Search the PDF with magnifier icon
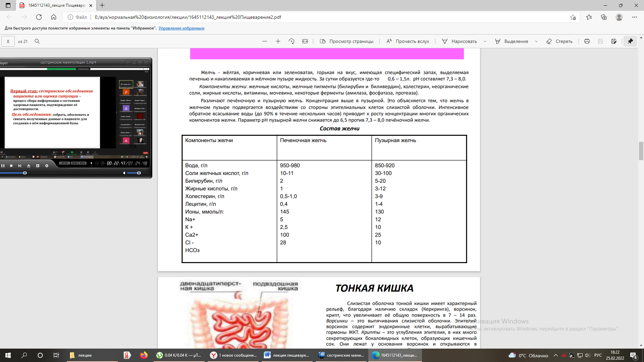The width and height of the screenshot is (644, 362). [37, 41]
